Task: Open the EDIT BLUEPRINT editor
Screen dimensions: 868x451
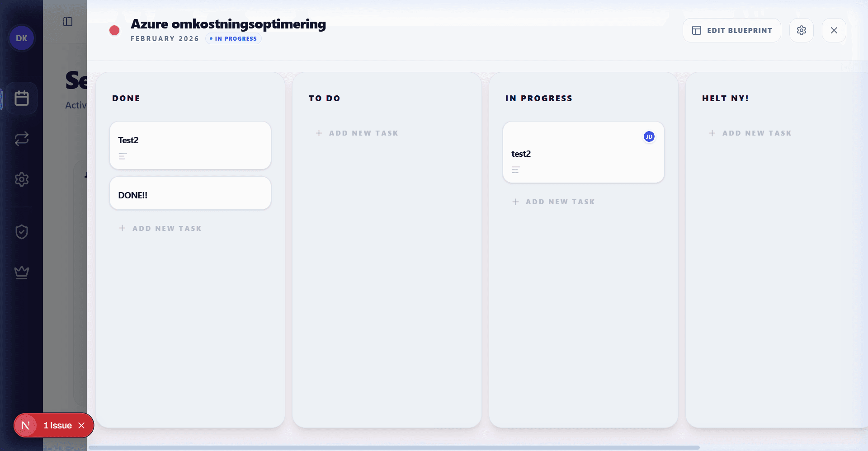Action: click(731, 30)
